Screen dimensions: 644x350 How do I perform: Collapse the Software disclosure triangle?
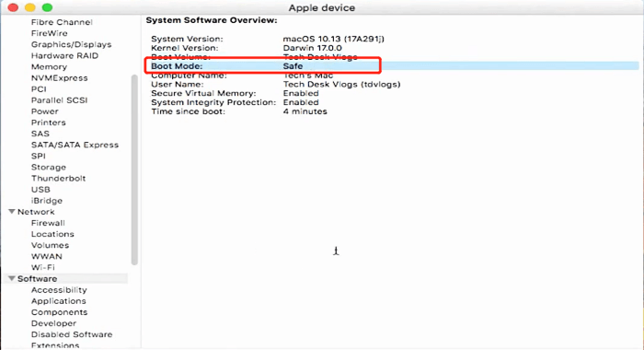pyautogui.click(x=11, y=278)
